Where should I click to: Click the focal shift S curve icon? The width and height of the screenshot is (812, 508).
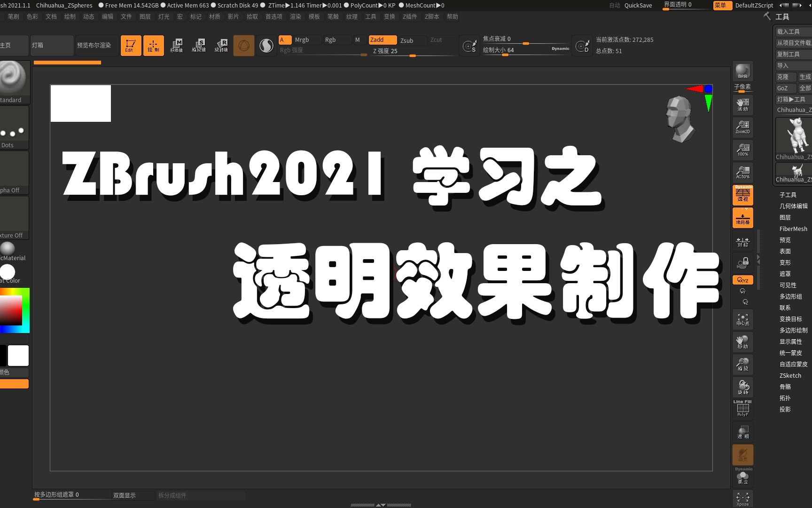[469, 46]
